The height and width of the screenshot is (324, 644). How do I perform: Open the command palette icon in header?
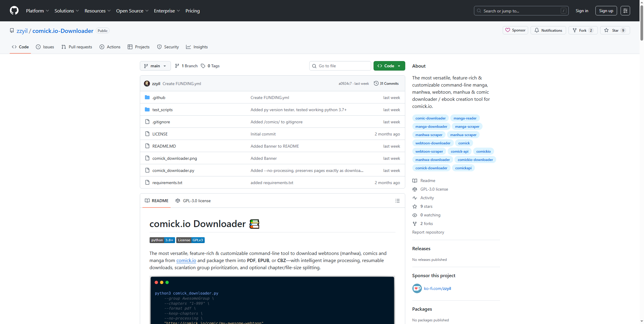625,11
